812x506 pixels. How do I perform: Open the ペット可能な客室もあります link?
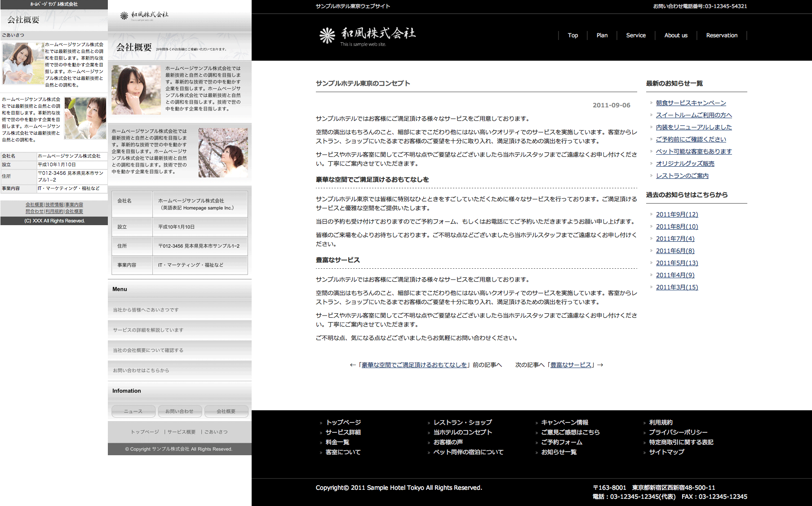coord(693,151)
